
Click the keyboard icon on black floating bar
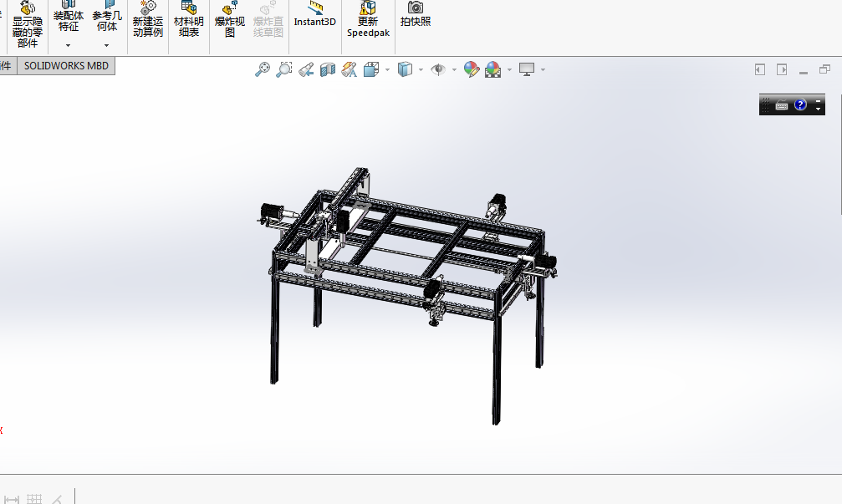click(x=782, y=105)
